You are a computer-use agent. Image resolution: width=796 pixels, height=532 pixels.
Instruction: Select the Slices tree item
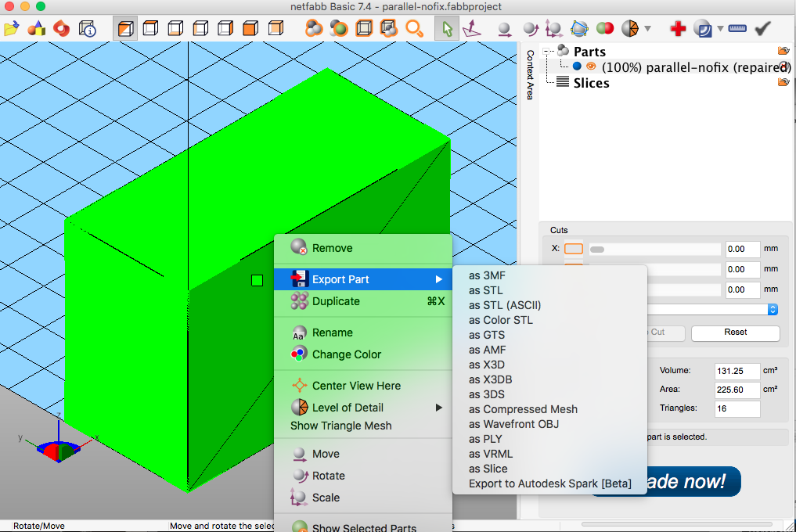(x=591, y=83)
